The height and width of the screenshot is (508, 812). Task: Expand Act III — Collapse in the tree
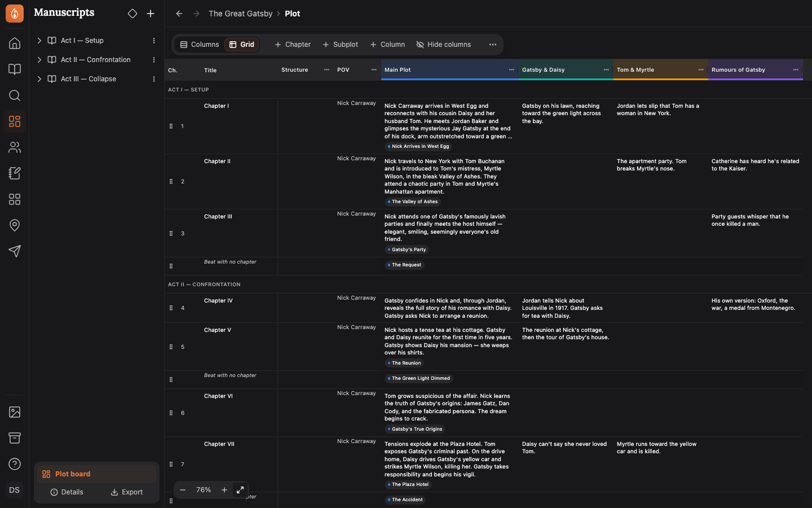(39, 79)
